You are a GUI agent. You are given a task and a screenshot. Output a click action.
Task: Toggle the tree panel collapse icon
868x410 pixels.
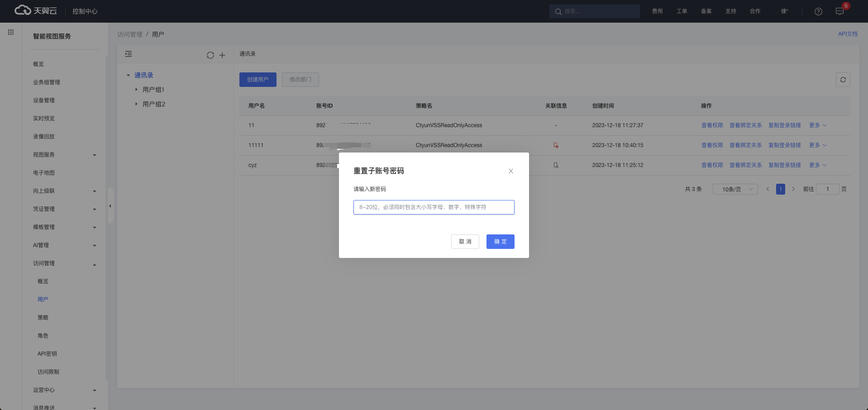click(129, 54)
